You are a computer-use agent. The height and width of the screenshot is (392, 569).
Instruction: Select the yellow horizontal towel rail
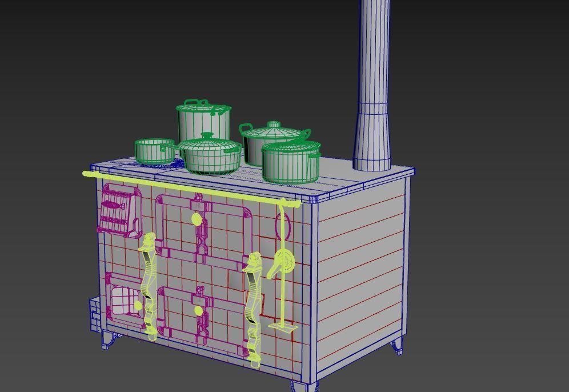point(191,189)
